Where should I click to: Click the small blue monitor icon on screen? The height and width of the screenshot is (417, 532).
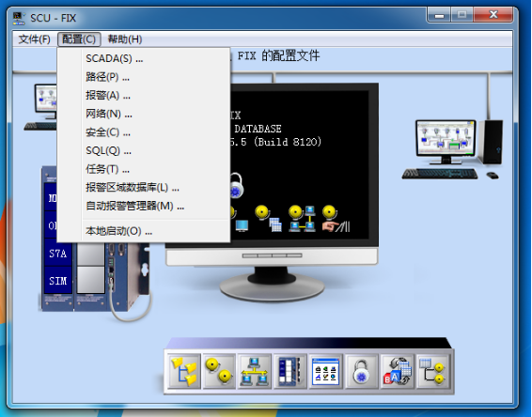(242, 225)
